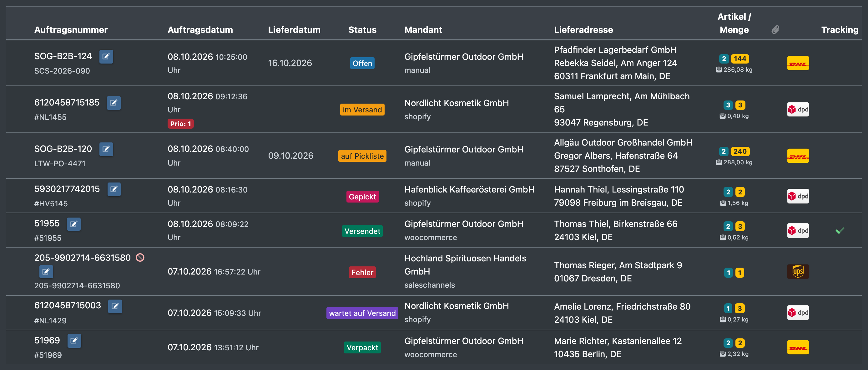
Task: Click DPD logo in order 51955 row
Action: pos(798,230)
